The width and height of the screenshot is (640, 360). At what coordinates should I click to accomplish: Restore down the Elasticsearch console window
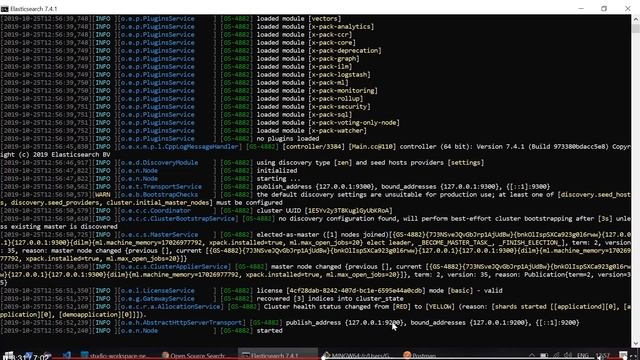click(x=604, y=9)
